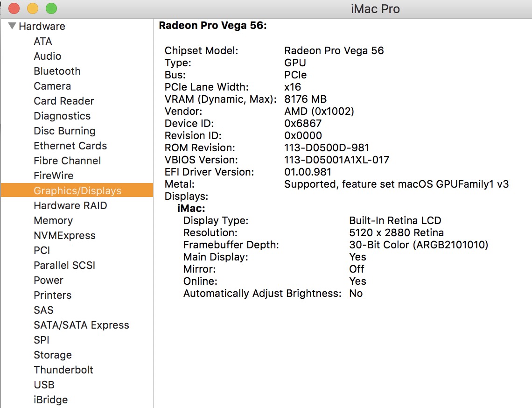Click the Device ID value 0x6867

(303, 123)
